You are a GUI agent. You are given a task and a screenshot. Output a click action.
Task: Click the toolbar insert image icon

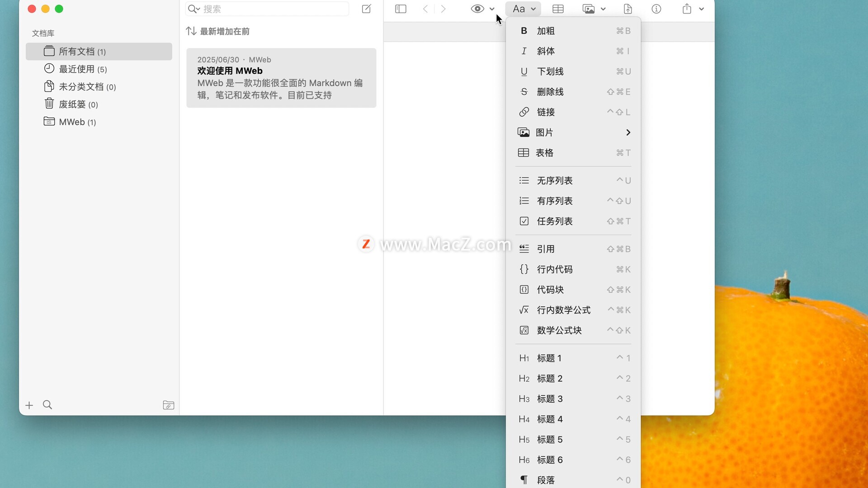pyautogui.click(x=589, y=9)
